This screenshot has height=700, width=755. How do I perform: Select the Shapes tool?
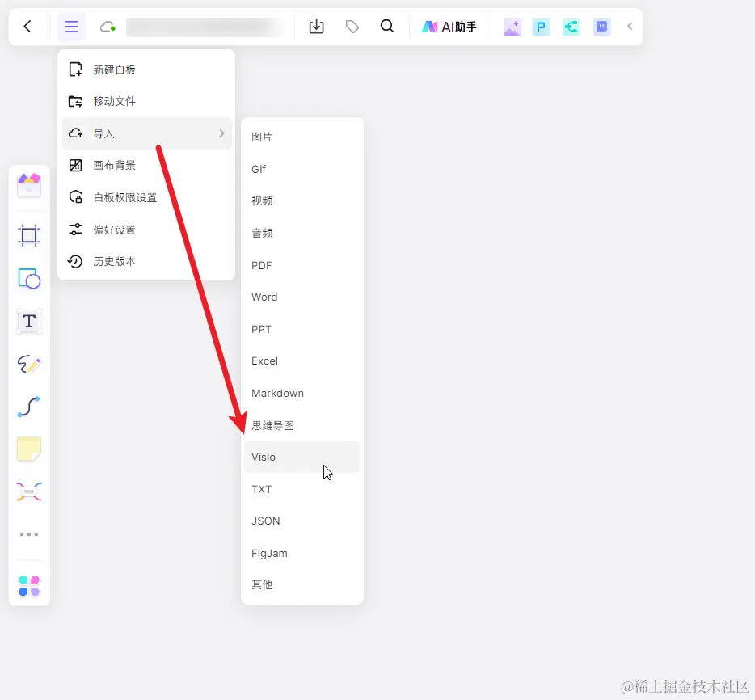(x=28, y=279)
